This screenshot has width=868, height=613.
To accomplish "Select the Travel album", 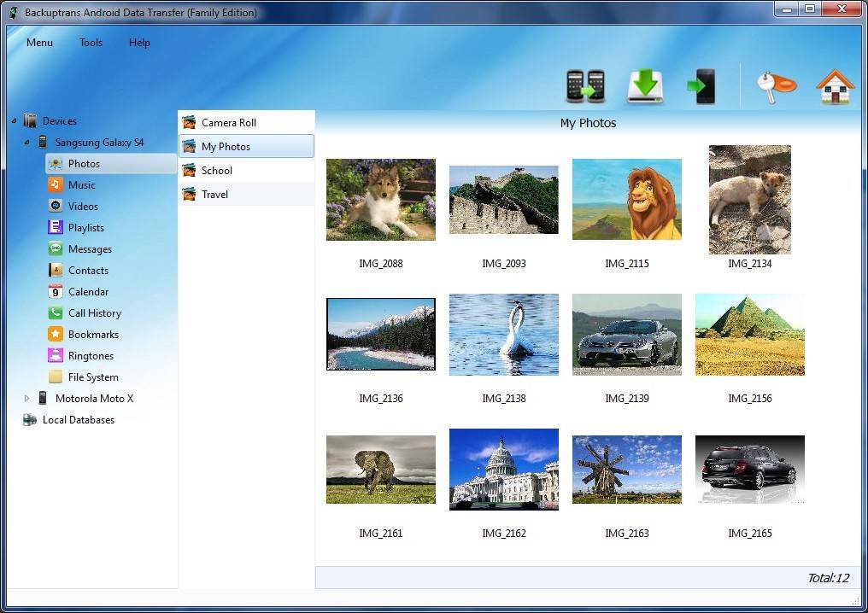I will [x=246, y=194].
